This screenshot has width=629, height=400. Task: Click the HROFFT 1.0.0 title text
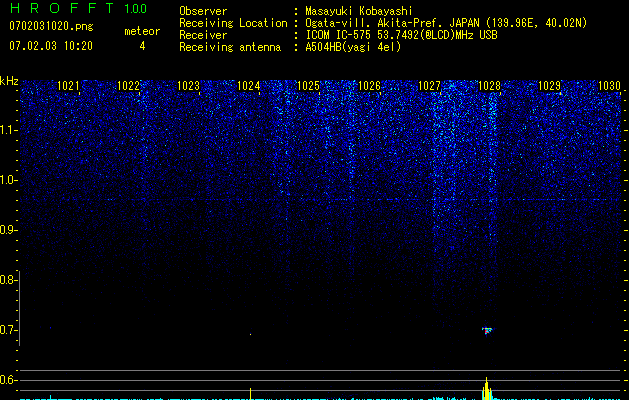pos(78,8)
